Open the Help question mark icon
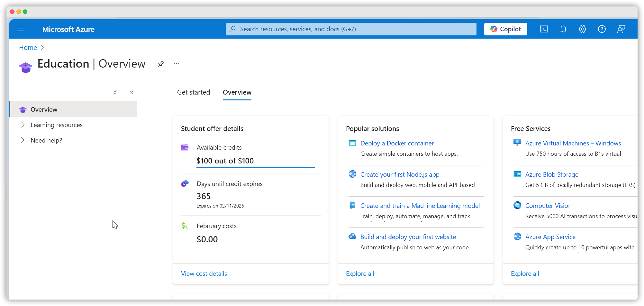Image resolution: width=644 pixels, height=306 pixels. (602, 29)
